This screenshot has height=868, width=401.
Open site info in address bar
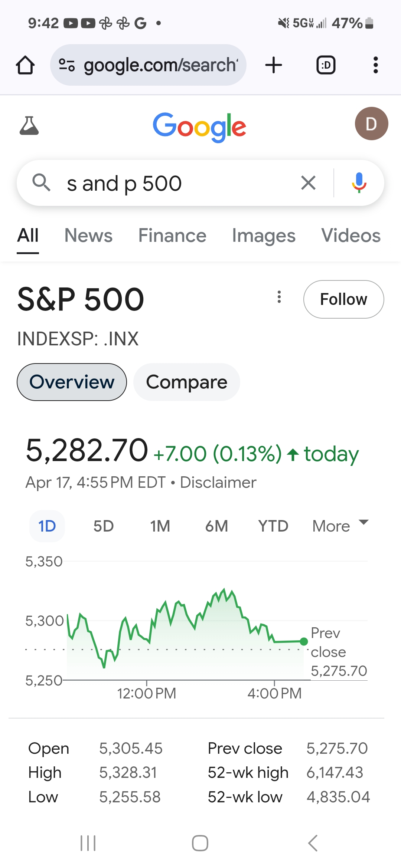tap(67, 65)
